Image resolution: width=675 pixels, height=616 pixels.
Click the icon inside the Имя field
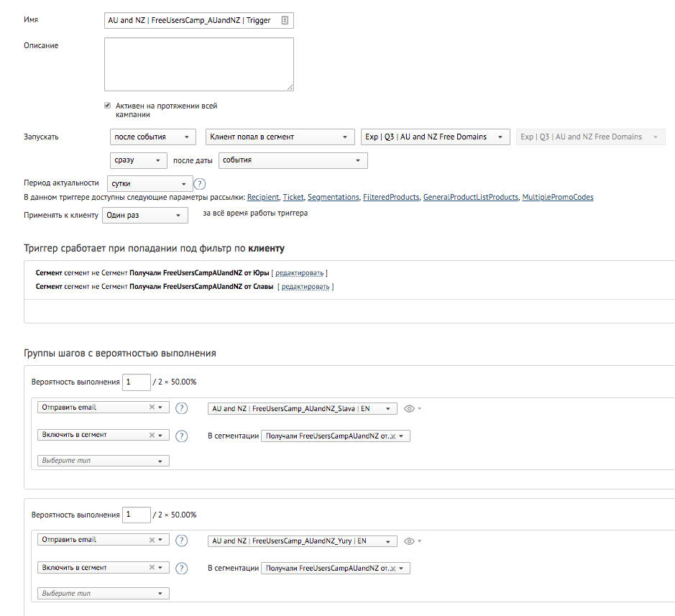pos(285,21)
